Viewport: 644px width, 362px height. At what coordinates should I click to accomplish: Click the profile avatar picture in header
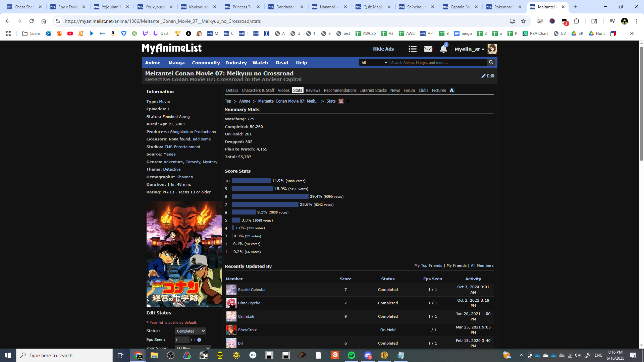pos(492,49)
